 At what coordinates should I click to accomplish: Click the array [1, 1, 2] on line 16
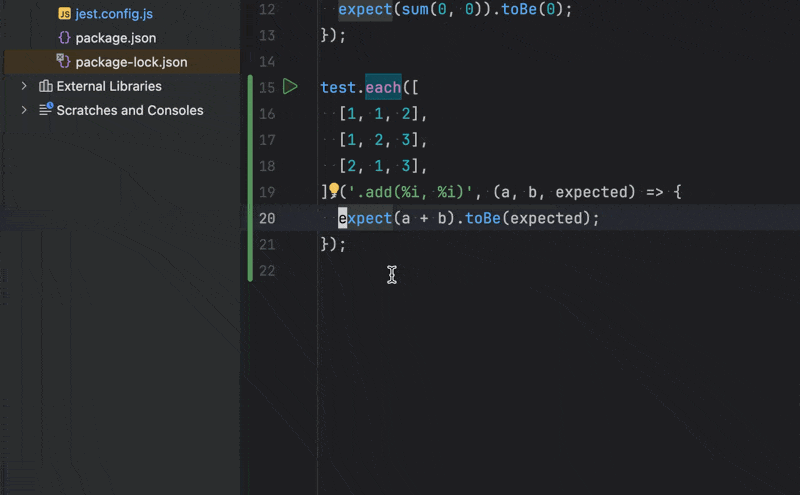point(379,113)
